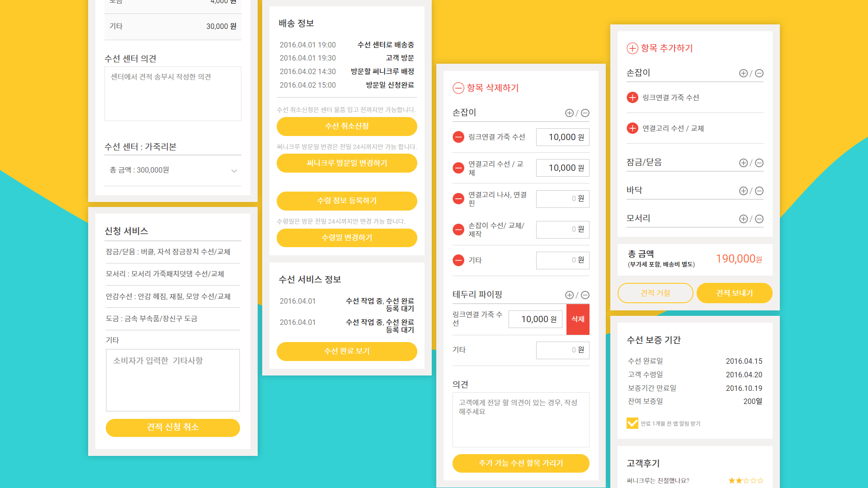
Task: Collapse 모서리 with its minus circle
Action: 759,219
